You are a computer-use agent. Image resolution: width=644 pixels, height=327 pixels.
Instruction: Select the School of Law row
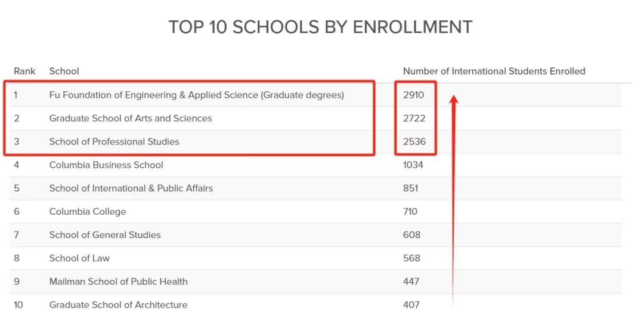[x=315, y=258]
